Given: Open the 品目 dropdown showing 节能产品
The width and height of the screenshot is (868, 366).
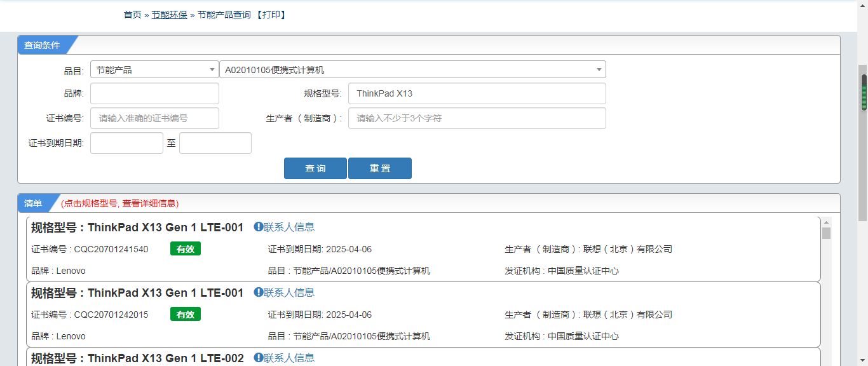Looking at the screenshot, I should (154, 69).
